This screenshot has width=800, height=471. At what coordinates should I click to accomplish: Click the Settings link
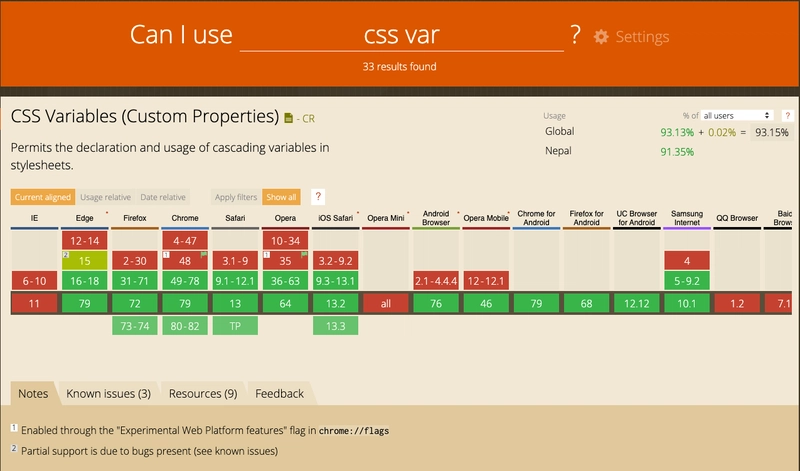click(642, 37)
